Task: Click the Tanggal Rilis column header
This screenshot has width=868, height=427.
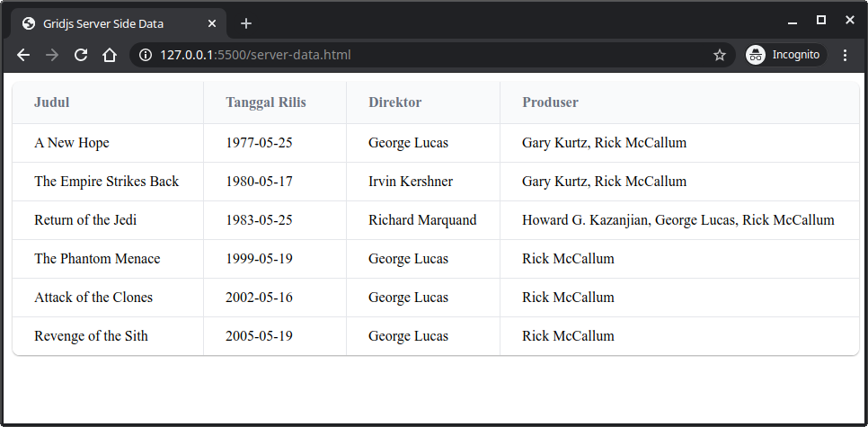Action: click(x=266, y=102)
